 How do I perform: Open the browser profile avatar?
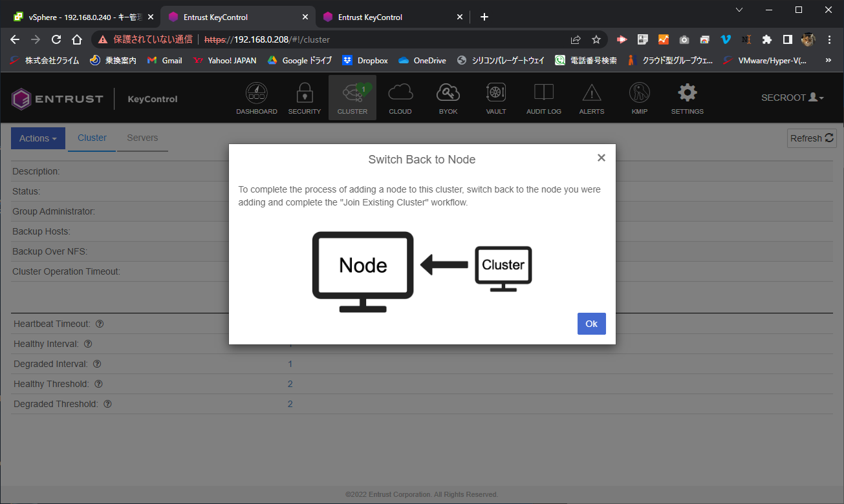(x=808, y=39)
